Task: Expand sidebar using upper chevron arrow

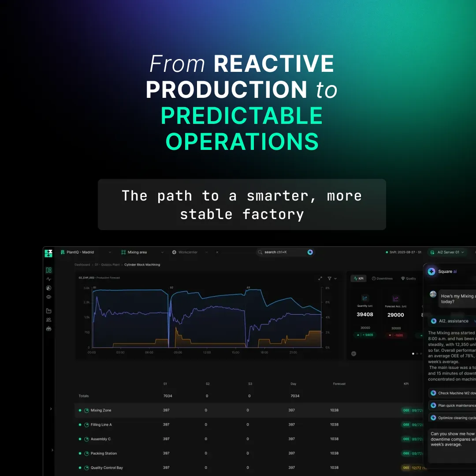Action: pyautogui.click(x=51, y=409)
